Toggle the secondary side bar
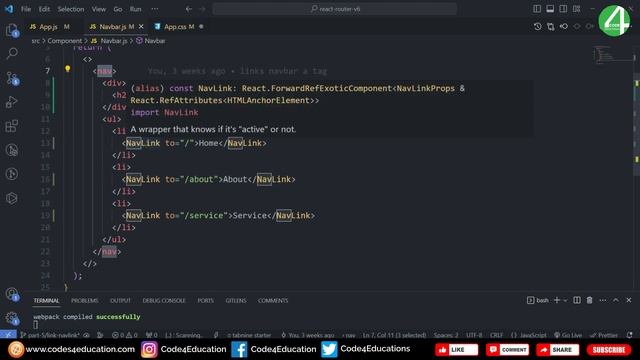The height and width of the screenshot is (360, 640). click(x=563, y=9)
